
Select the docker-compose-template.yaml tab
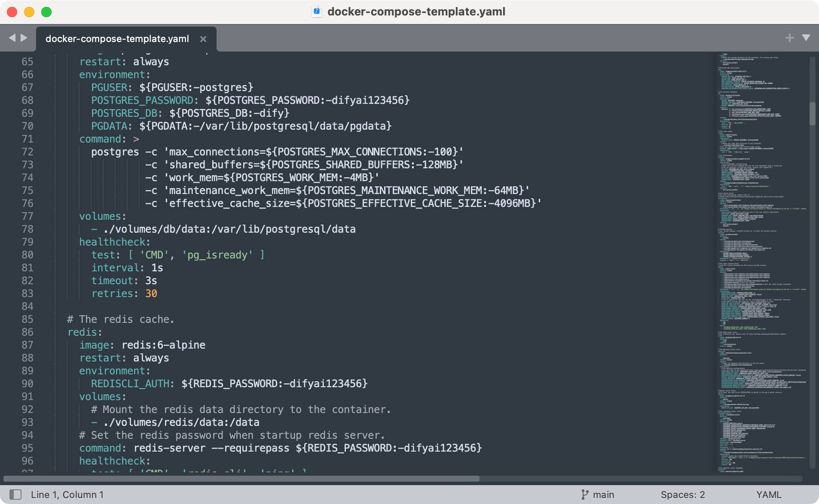click(117, 39)
